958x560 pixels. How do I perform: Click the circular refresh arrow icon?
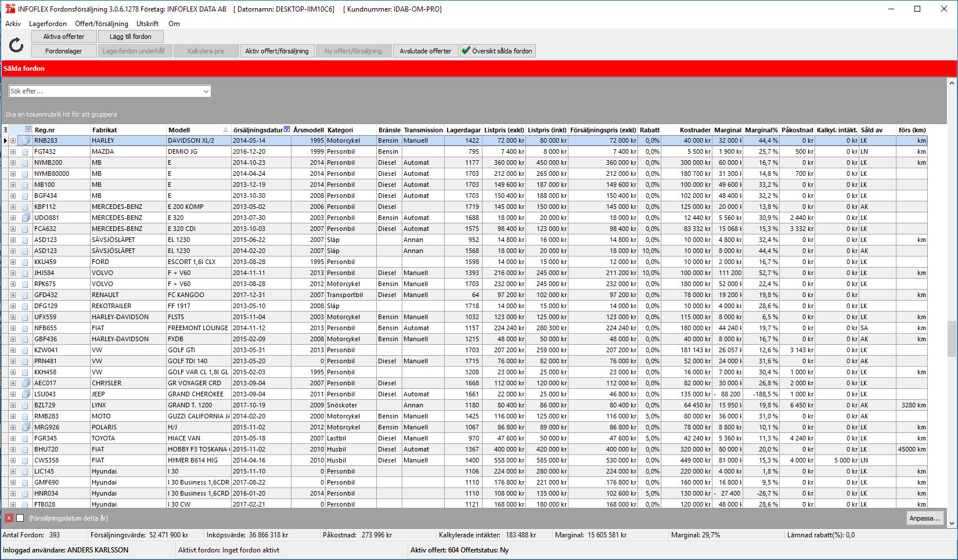coord(16,45)
